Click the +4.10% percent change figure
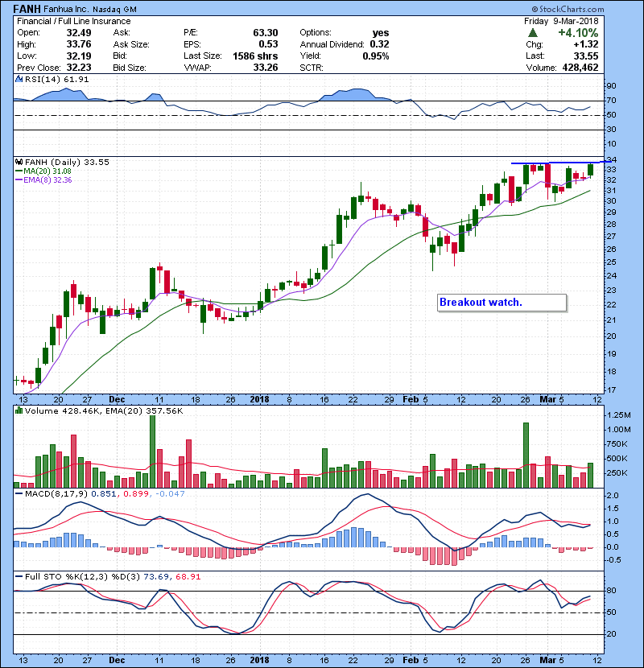The image size is (644, 668). point(578,33)
